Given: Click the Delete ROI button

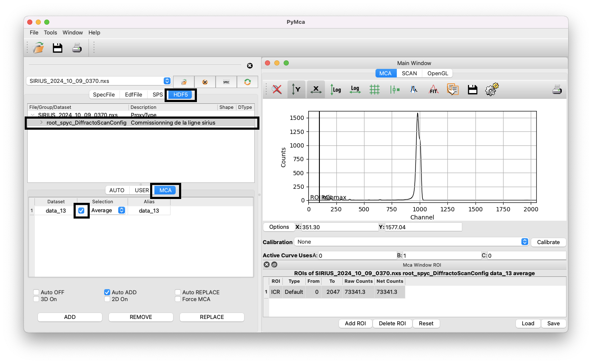Looking at the screenshot, I should coord(393,323).
